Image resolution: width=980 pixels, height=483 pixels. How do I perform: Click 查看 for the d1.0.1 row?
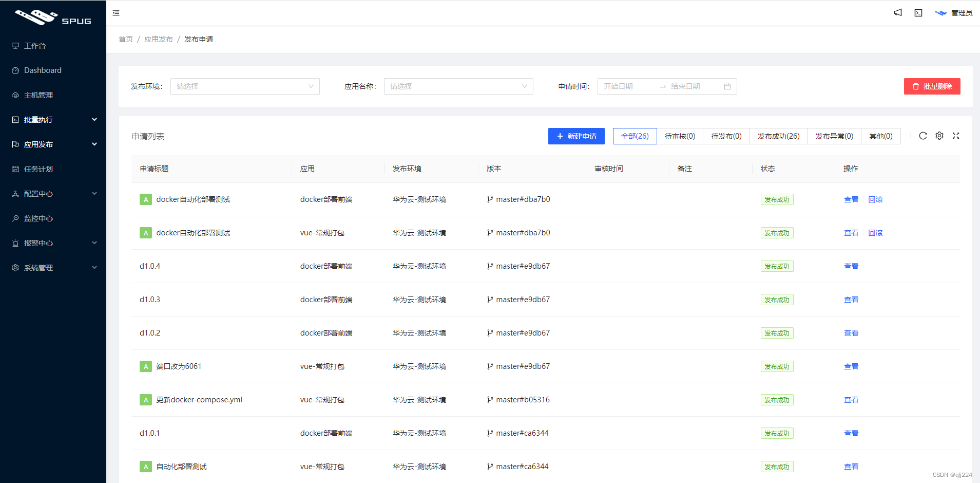(x=851, y=433)
